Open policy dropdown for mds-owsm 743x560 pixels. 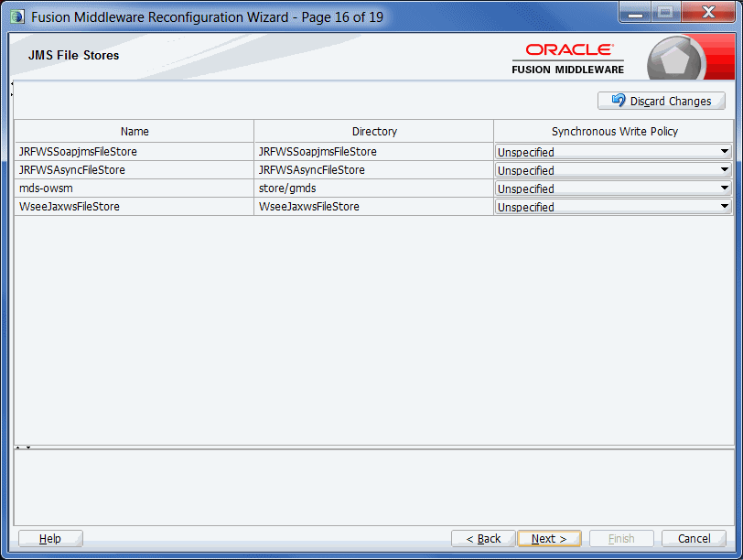click(x=613, y=188)
